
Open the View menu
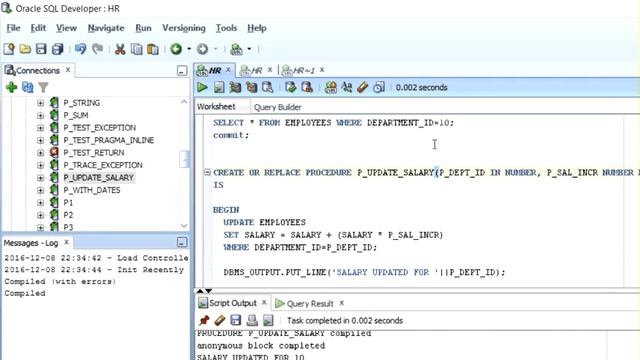(x=66, y=28)
